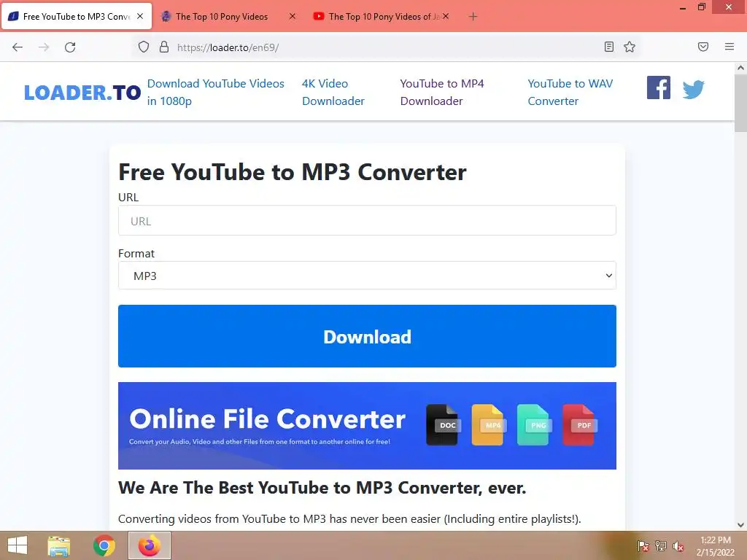Click Firefox icon in the taskbar
Viewport: 747px width, 560px height.
click(149, 545)
